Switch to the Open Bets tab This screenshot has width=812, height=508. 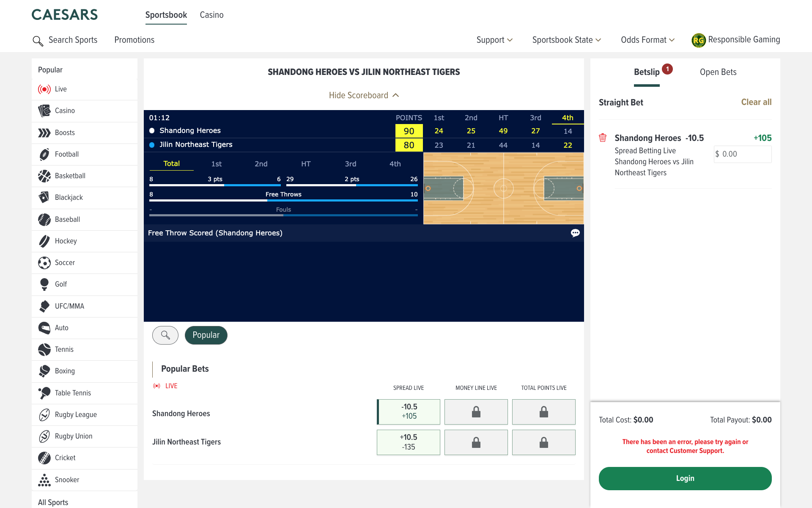[718, 72]
